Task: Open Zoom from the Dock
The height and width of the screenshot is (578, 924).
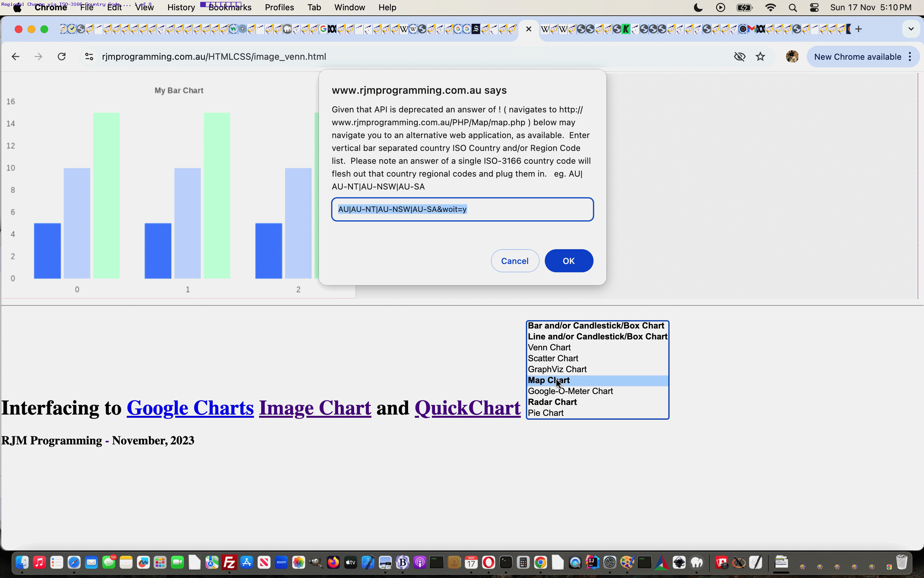Action: click(x=281, y=562)
